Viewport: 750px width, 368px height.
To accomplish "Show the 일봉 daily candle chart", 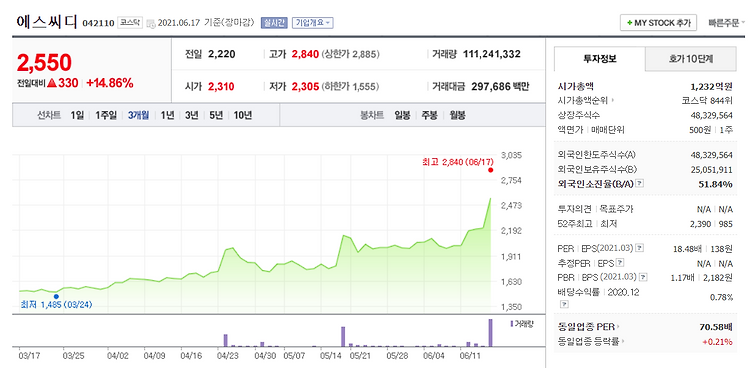I will [402, 115].
